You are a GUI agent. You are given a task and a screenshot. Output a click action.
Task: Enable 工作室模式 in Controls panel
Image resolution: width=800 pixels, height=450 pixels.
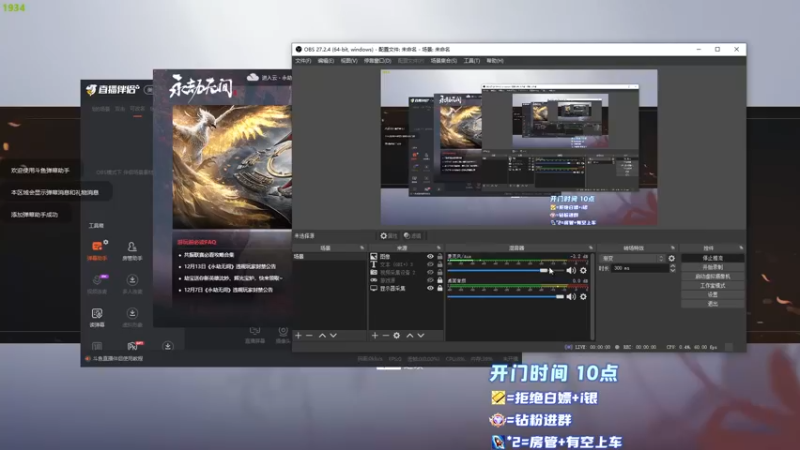pos(713,286)
